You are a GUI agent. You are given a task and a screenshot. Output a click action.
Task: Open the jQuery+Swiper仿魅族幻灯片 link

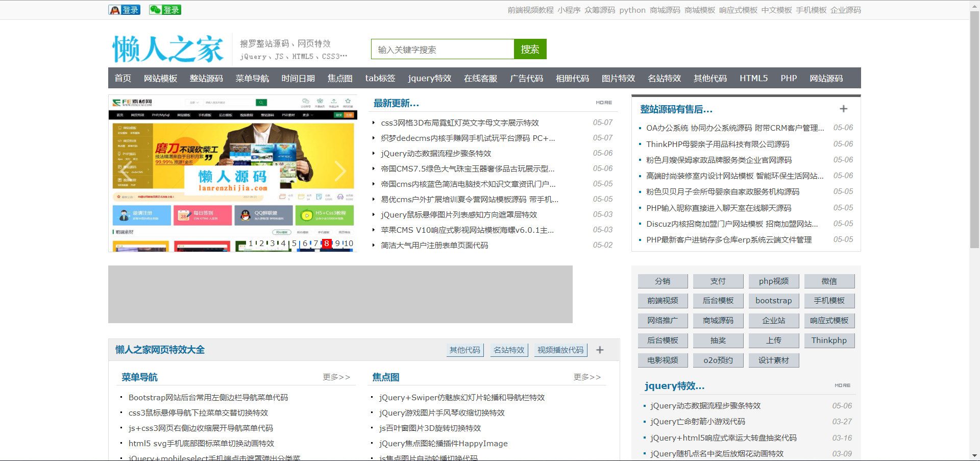click(x=461, y=397)
